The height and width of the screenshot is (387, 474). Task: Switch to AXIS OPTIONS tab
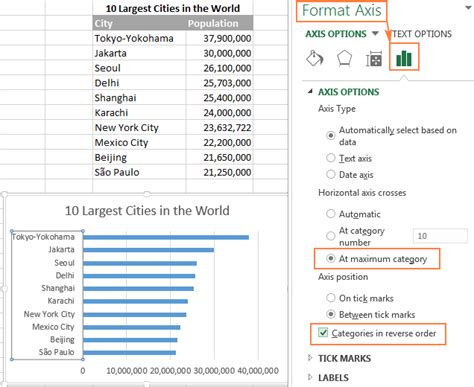click(x=336, y=34)
